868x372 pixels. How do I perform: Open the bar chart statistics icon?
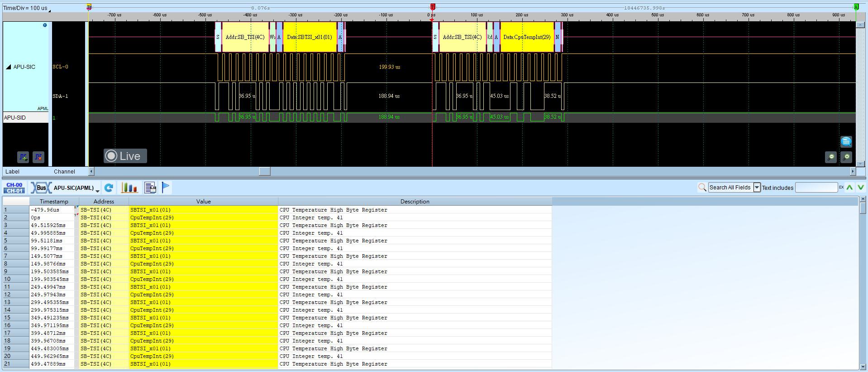click(129, 188)
